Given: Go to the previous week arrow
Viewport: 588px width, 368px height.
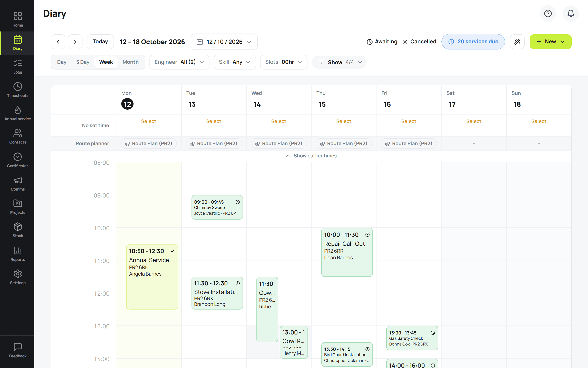Looking at the screenshot, I should (58, 42).
